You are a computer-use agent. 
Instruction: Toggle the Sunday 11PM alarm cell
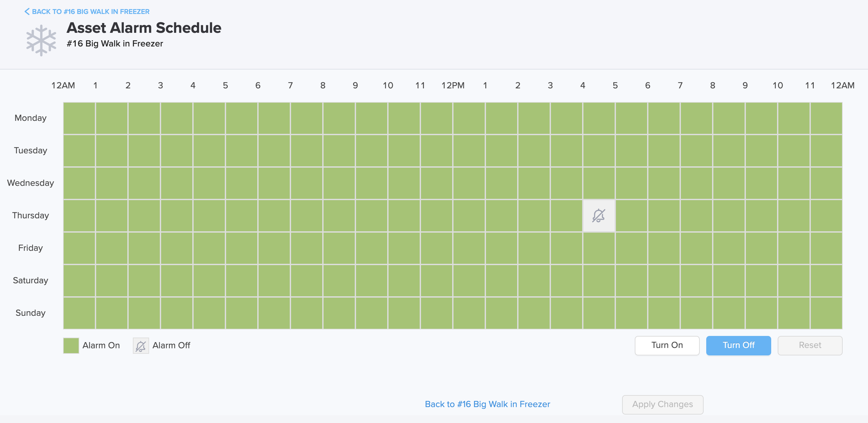(826, 313)
